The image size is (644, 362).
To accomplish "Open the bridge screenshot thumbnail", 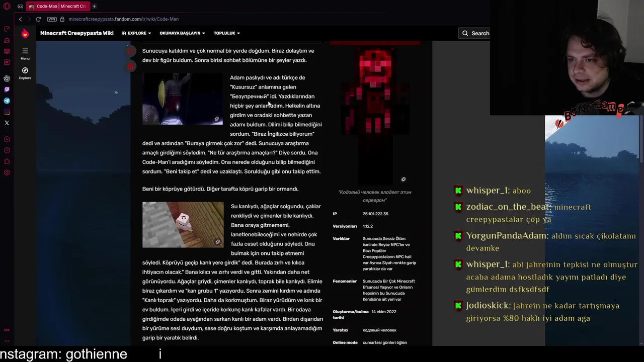I will (x=183, y=225).
